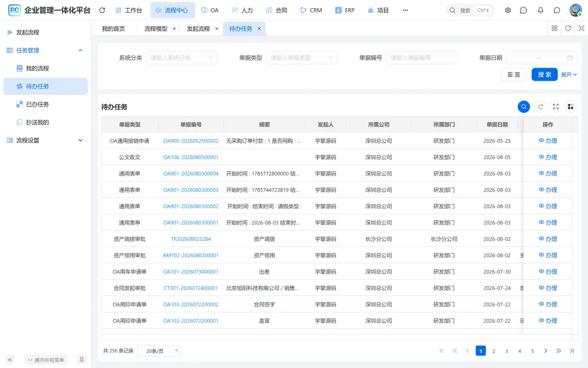This screenshot has height=368, width=588.
Task: Refresh the 待办任务 table with the circular arrow
Action: (x=541, y=107)
